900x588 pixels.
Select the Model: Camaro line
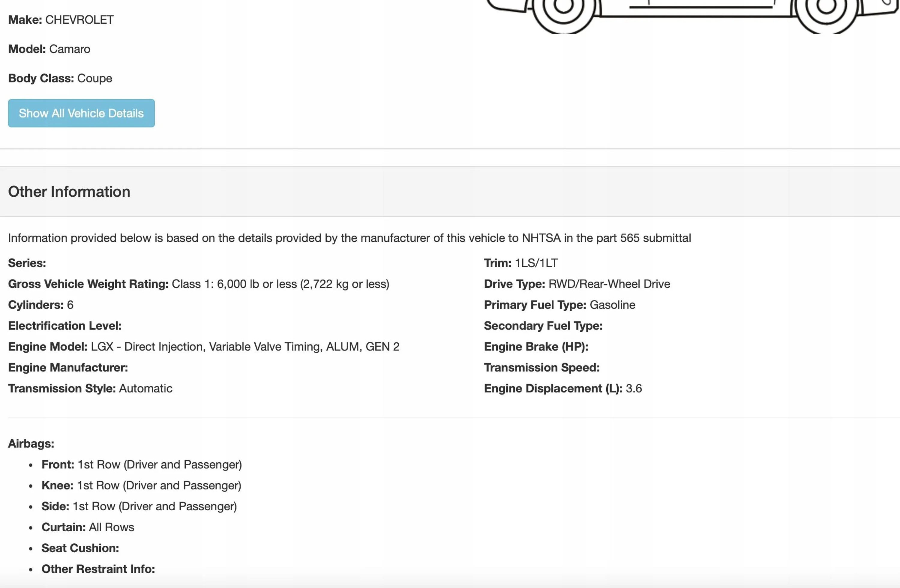pos(49,49)
